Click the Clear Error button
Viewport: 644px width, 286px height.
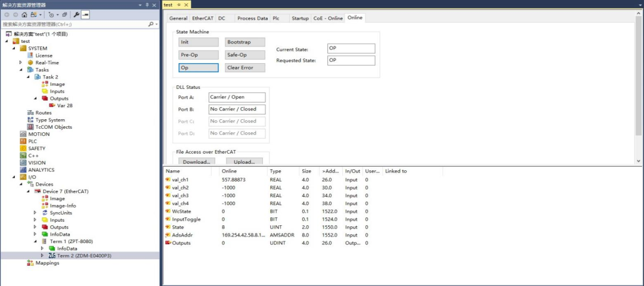245,68
